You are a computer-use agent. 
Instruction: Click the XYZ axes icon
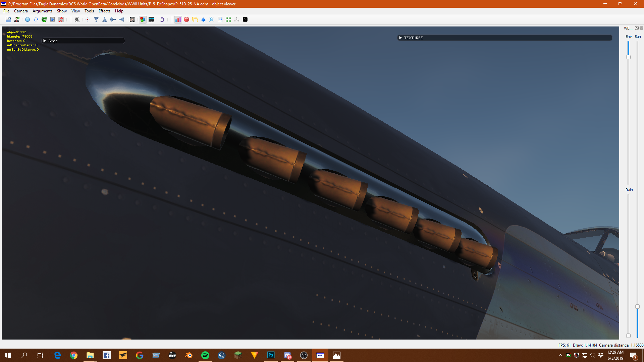pos(237,19)
